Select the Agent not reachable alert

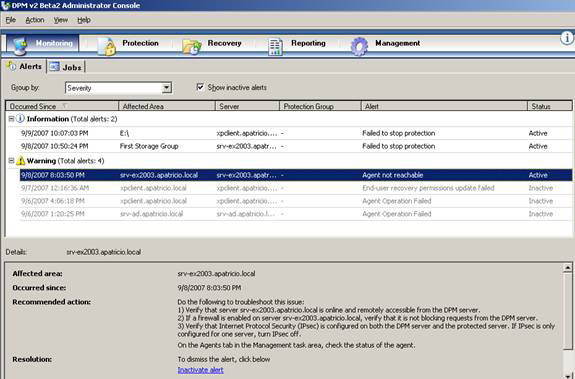click(x=296, y=175)
